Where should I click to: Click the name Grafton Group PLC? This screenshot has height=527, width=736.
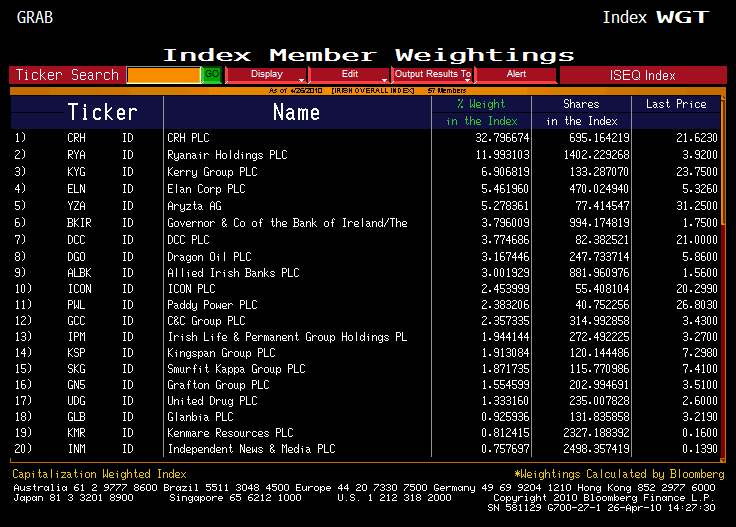[218, 385]
